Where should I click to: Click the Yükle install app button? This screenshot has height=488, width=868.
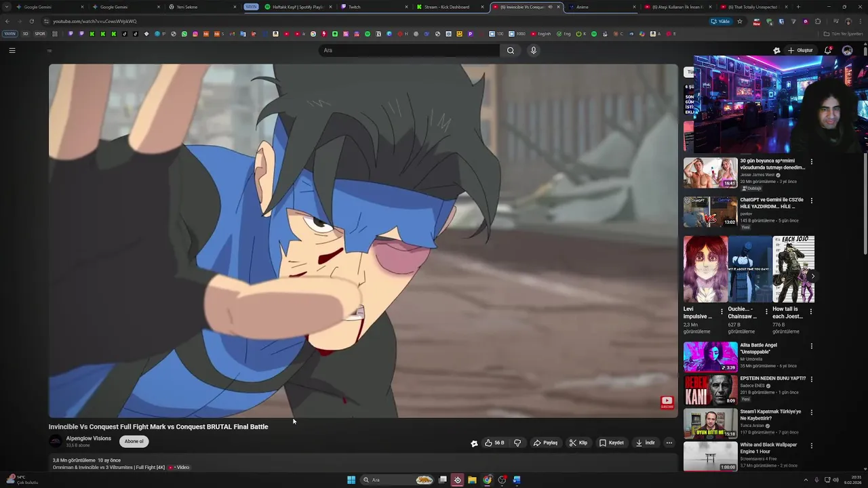point(721,21)
